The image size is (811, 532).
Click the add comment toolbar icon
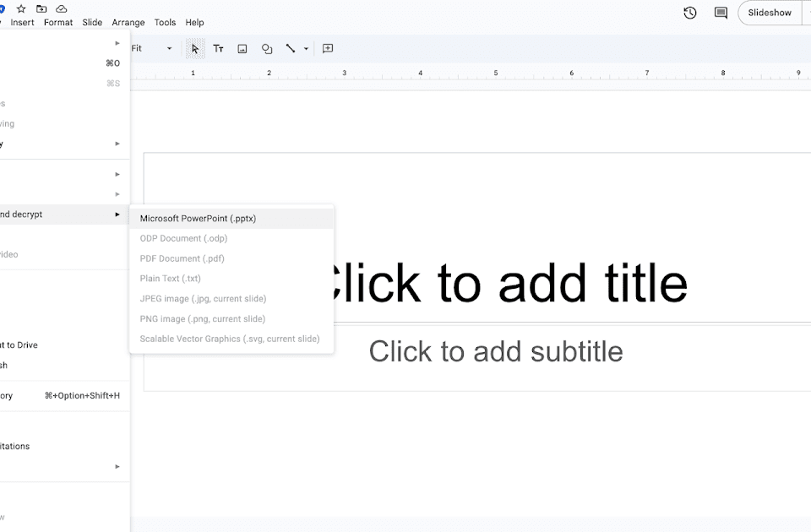[328, 49]
